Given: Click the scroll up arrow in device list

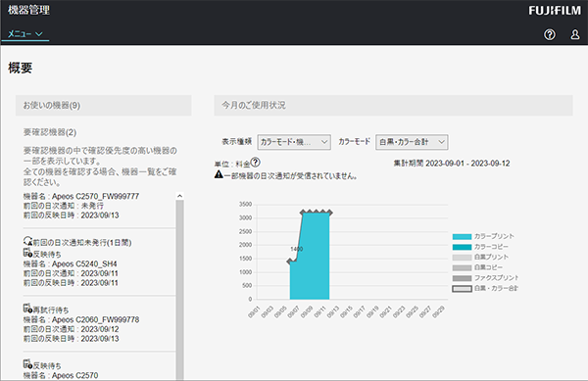Looking at the screenshot, I should (x=179, y=196).
